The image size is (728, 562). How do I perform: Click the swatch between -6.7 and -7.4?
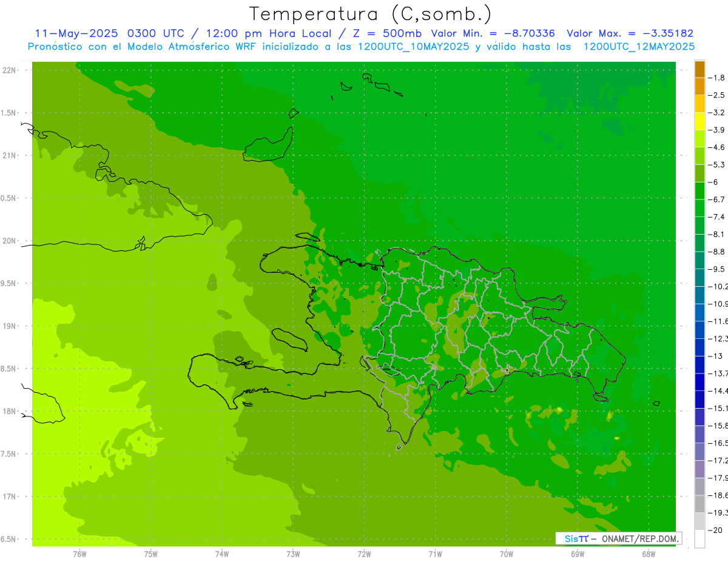pyautogui.click(x=699, y=208)
